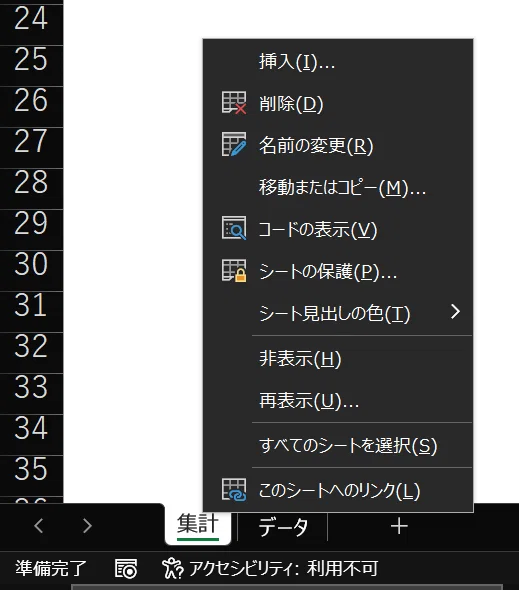
Task: Click the sheet link icon beside このシートへのリンク
Action: coord(234,490)
